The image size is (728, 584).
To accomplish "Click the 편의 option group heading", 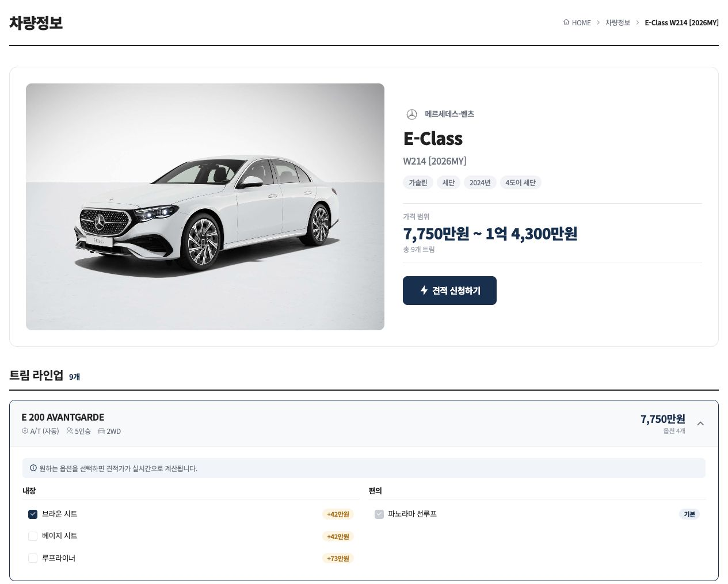I will pyautogui.click(x=375, y=491).
